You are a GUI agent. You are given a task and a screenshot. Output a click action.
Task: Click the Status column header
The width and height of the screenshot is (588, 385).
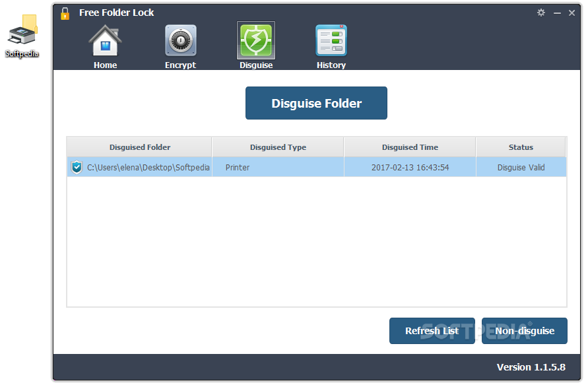tap(521, 147)
